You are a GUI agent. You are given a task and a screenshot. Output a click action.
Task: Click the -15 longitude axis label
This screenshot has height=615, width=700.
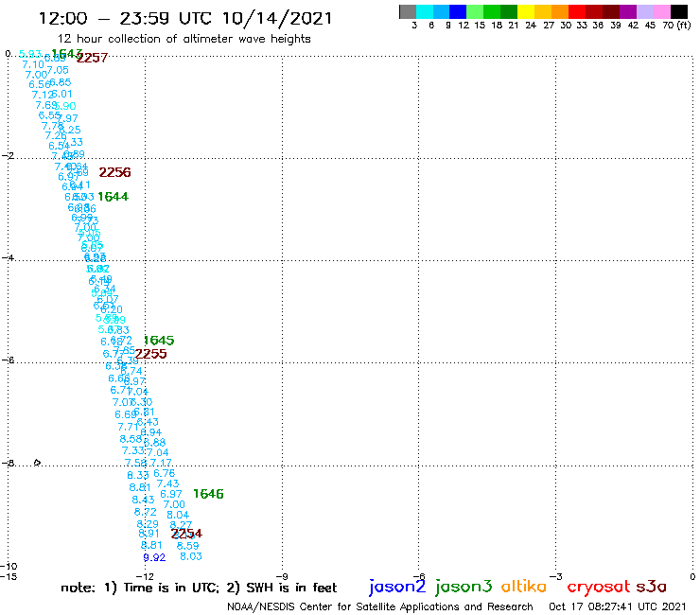pos(9,576)
